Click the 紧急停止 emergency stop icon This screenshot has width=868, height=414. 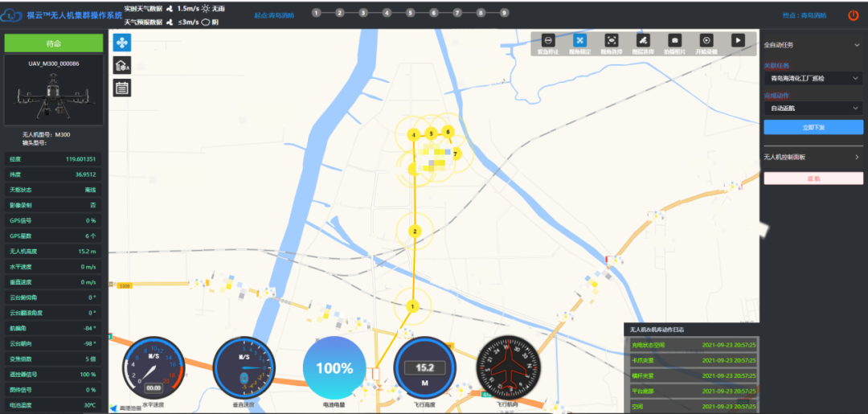(547, 40)
